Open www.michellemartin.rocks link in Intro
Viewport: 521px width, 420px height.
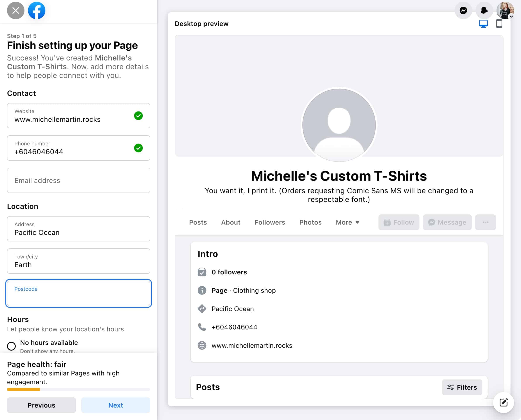click(252, 346)
